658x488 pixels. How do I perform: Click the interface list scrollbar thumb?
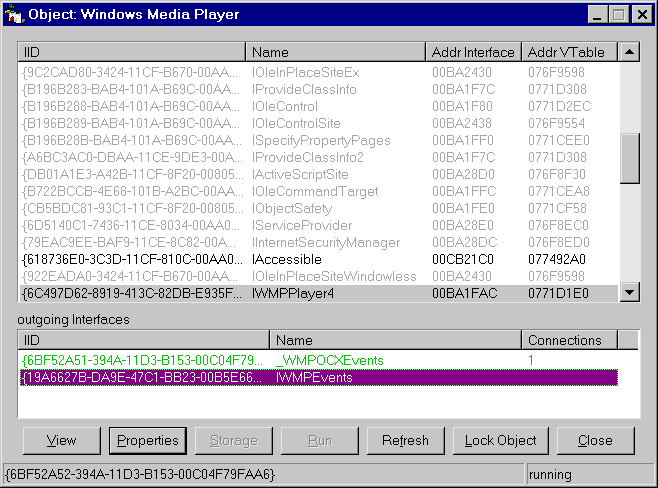tap(629, 158)
